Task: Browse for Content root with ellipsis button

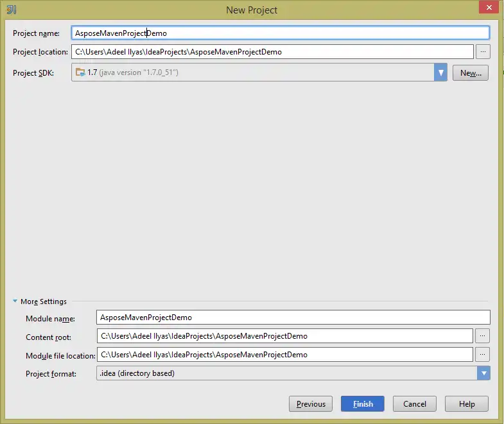Action: click(482, 336)
